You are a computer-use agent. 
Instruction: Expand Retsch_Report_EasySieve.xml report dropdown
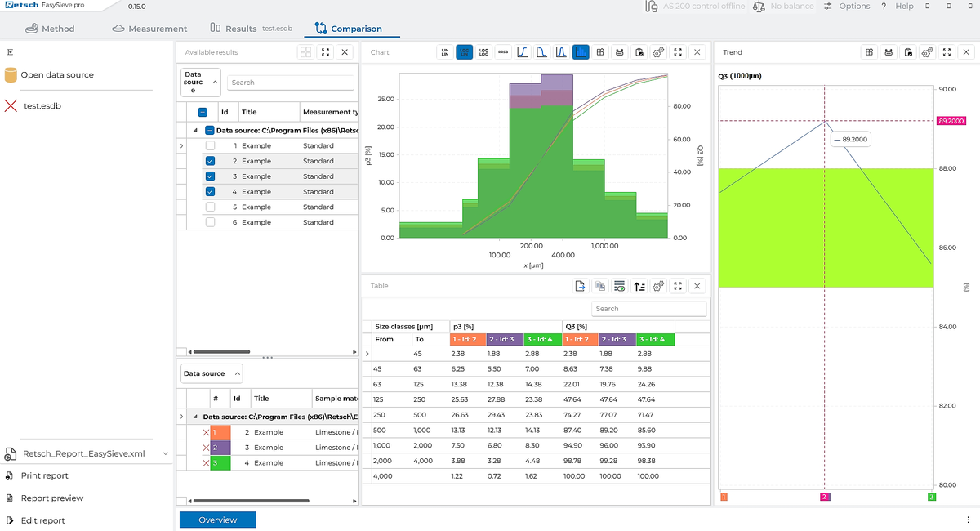166,453
